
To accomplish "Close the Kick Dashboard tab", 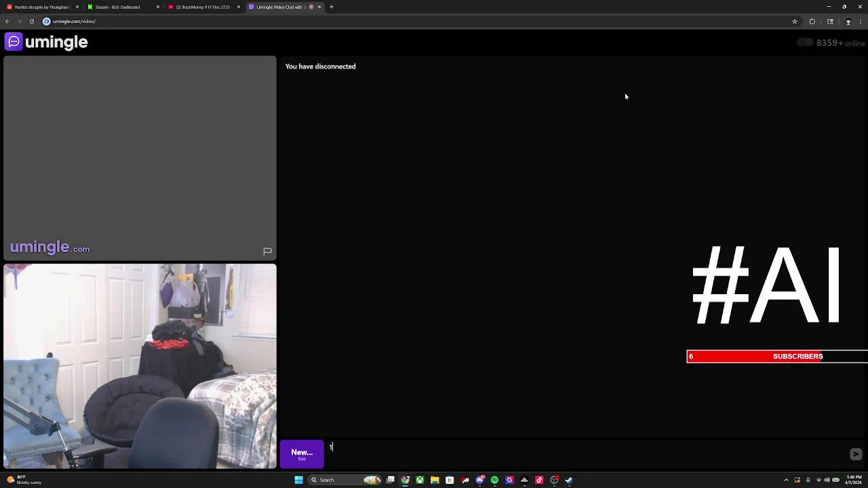I will 158,7.
